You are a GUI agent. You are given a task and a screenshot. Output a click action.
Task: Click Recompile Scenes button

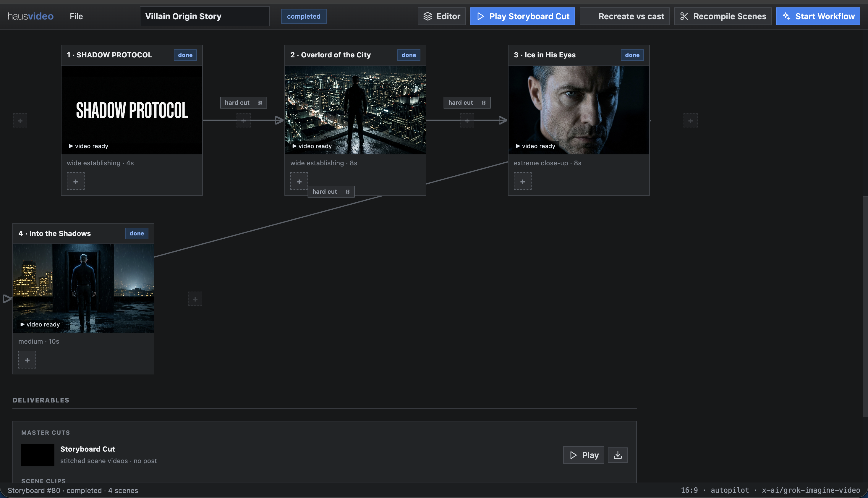[x=723, y=16]
